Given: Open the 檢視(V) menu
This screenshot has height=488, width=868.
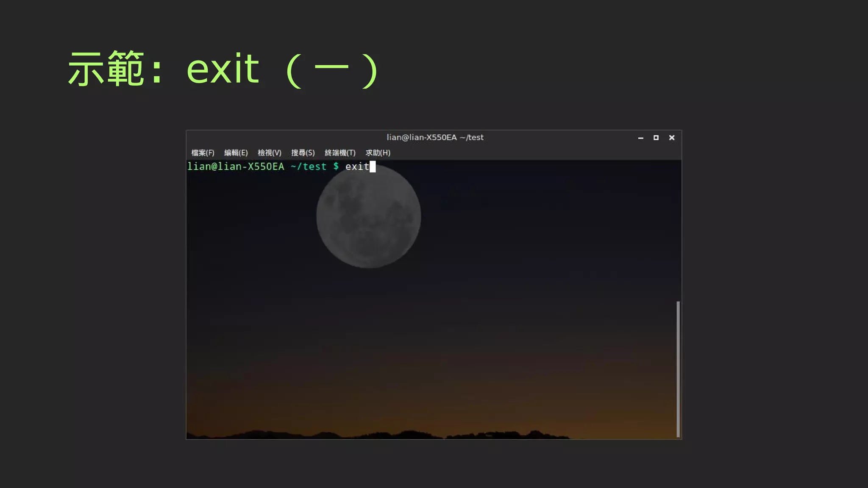Looking at the screenshot, I should pyautogui.click(x=269, y=153).
